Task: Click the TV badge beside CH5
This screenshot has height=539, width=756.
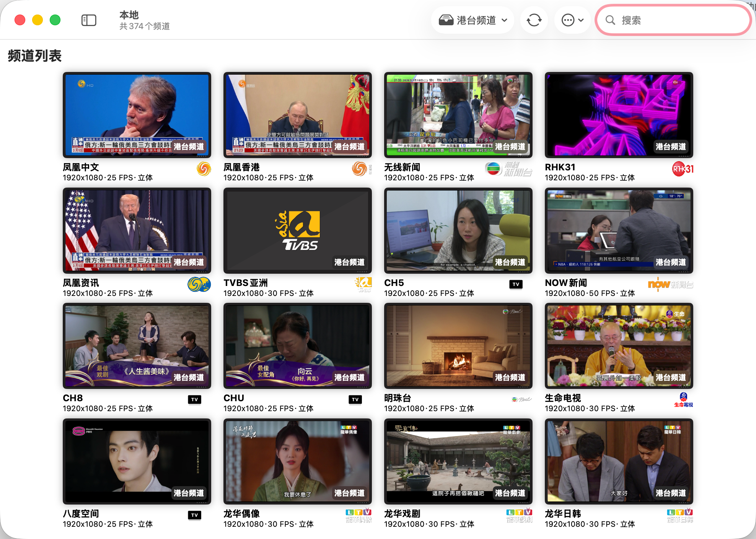Action: click(516, 284)
